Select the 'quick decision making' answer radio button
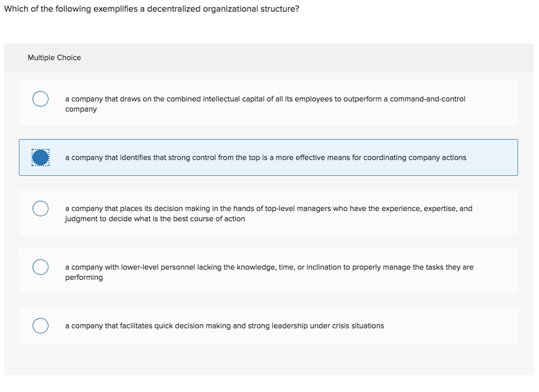This screenshot has height=392, width=539. (x=40, y=326)
